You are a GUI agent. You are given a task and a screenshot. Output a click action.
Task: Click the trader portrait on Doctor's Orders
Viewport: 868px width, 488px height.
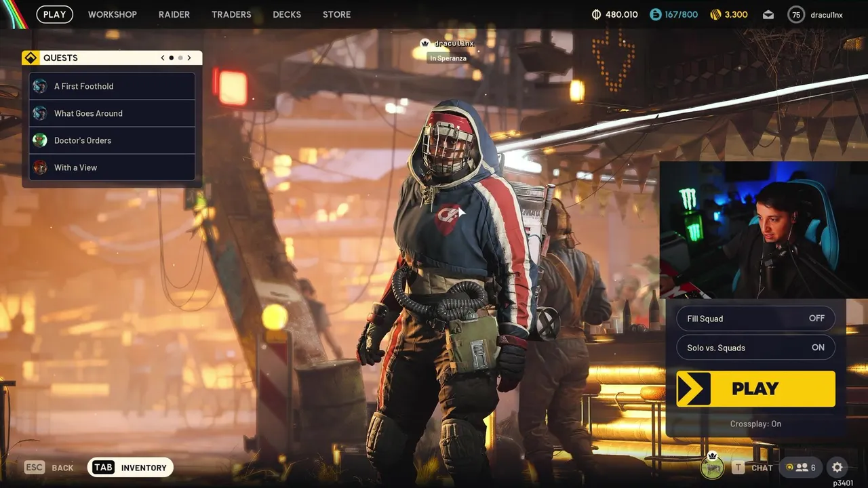(40, 140)
